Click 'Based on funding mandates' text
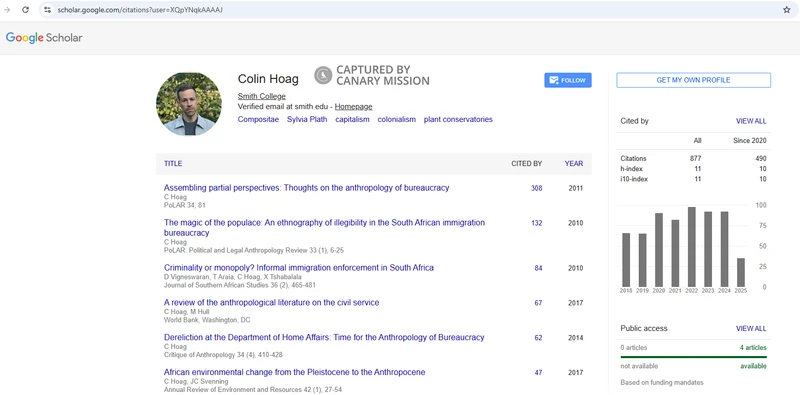Screen dimensions: 800x395 662,382
